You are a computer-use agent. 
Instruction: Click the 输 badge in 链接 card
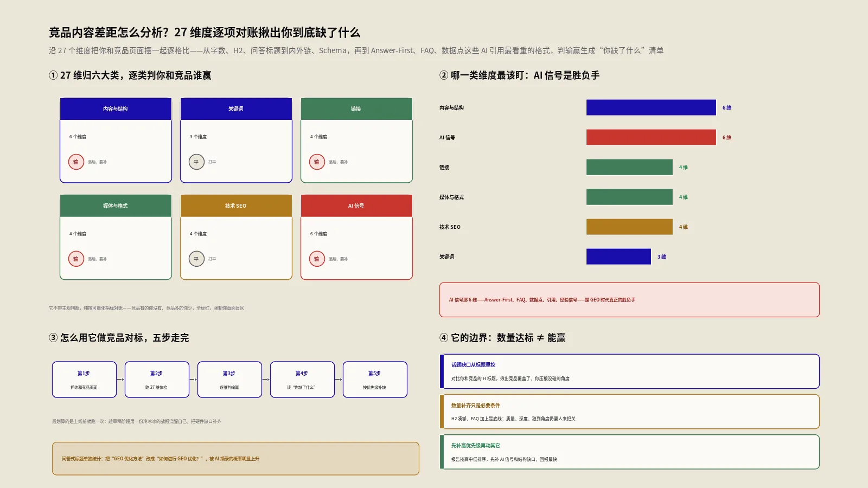tap(317, 162)
